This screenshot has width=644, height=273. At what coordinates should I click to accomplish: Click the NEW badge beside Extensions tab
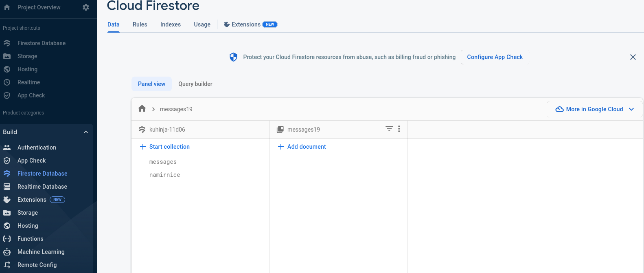click(x=270, y=24)
